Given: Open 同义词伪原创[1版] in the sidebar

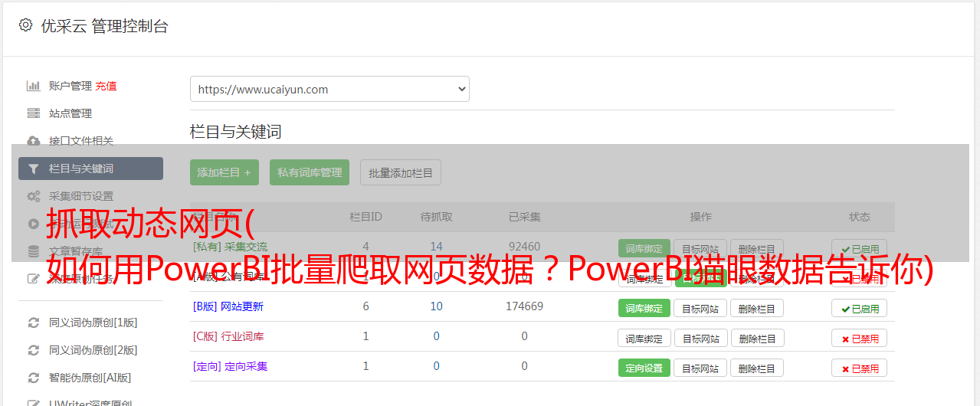Looking at the screenshot, I should point(93,323).
